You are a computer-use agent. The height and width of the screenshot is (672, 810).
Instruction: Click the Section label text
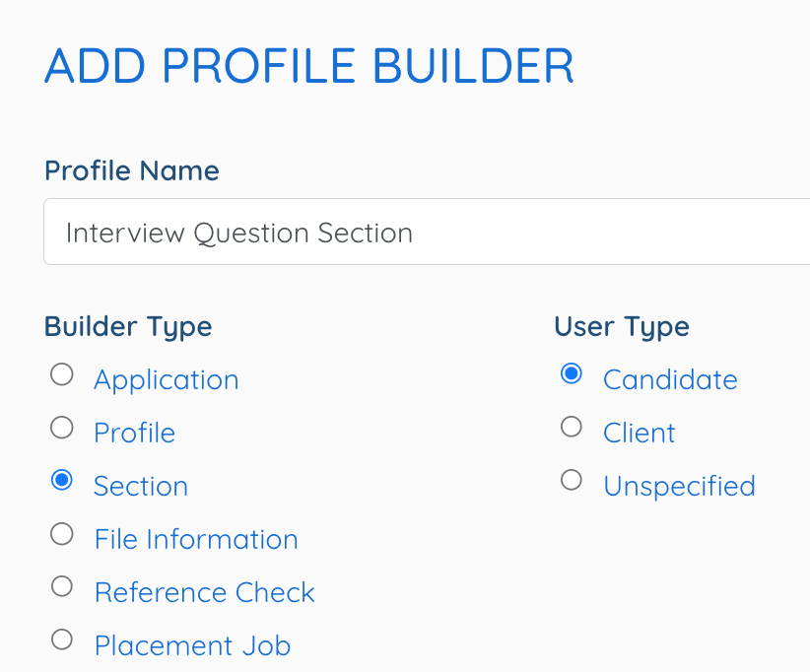[141, 486]
